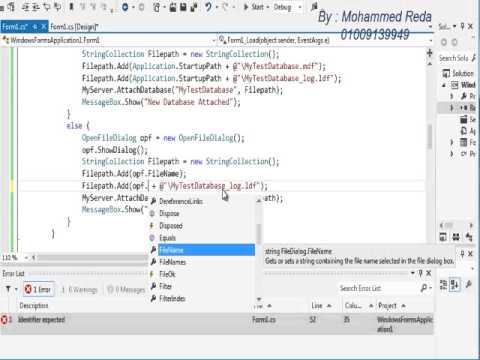Toggle the 0 Messages filter button
This screenshot has width=480, height=360.
pos(126,290)
